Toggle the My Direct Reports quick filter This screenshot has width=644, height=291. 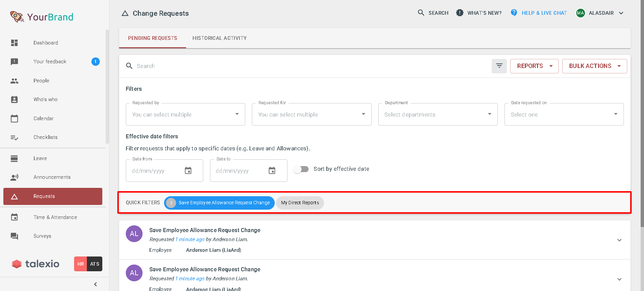[300, 203]
